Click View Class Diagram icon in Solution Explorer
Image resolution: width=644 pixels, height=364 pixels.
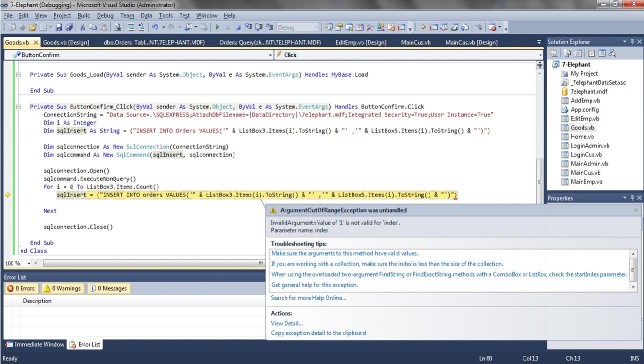[612, 53]
